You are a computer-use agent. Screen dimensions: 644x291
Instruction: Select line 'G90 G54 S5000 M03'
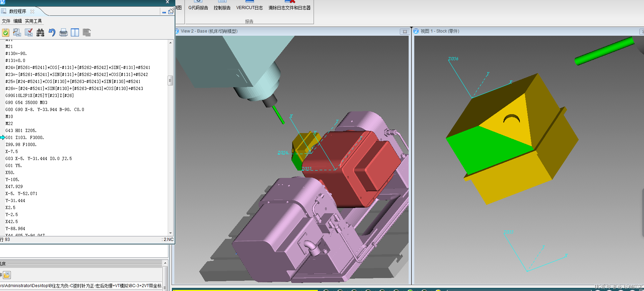(26, 103)
